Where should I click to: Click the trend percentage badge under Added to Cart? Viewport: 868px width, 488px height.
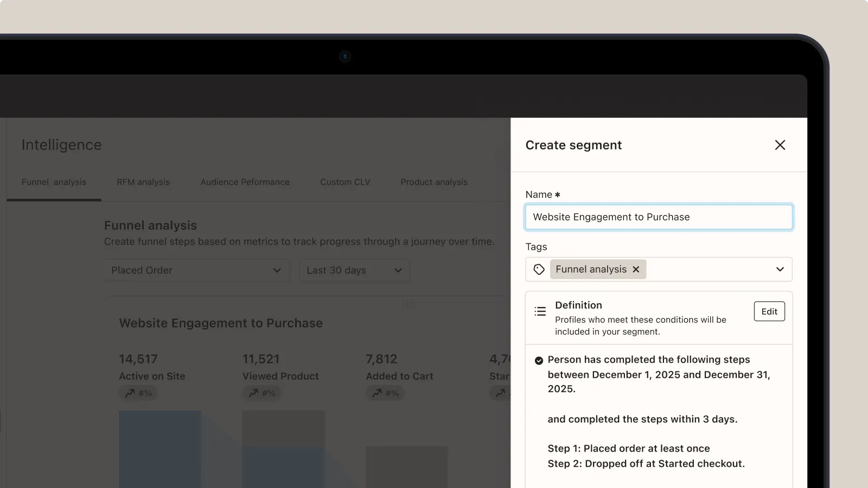pyautogui.click(x=385, y=393)
